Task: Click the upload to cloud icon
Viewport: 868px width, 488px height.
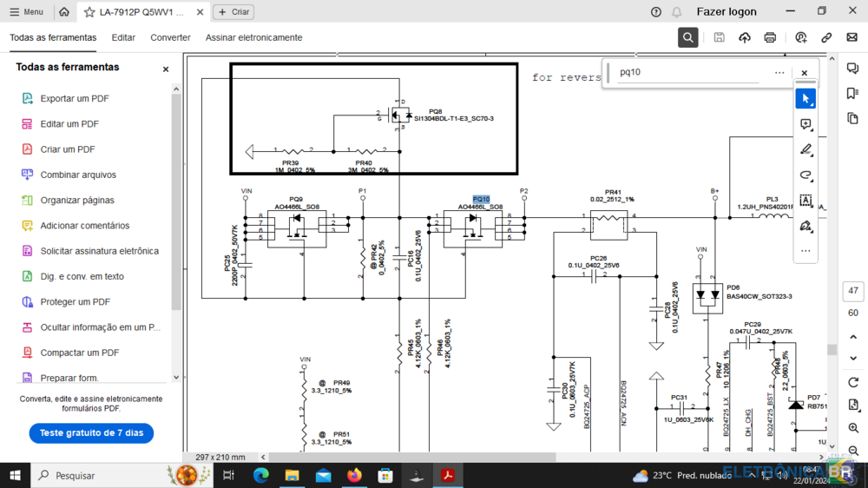Action: click(x=745, y=37)
